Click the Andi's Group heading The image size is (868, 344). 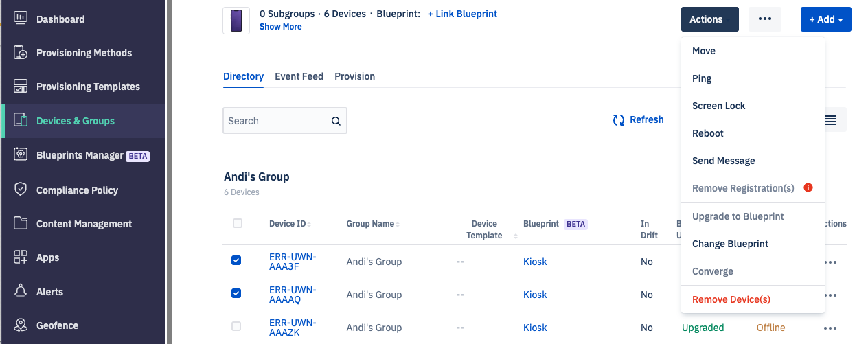click(257, 176)
